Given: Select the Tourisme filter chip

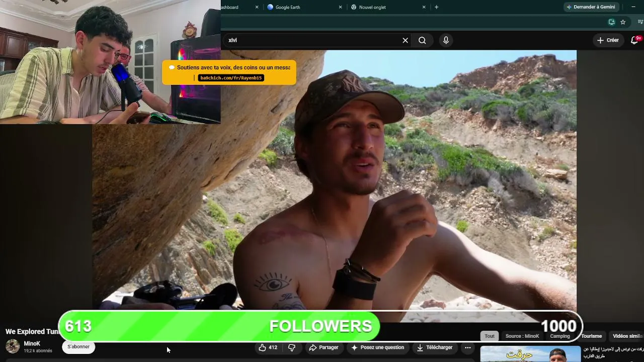Looking at the screenshot, I should pos(592,336).
